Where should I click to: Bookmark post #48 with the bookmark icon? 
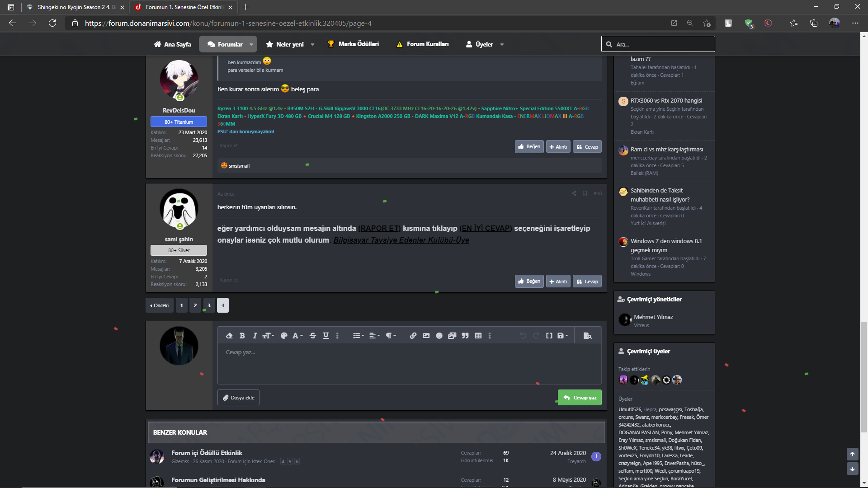coord(585,193)
